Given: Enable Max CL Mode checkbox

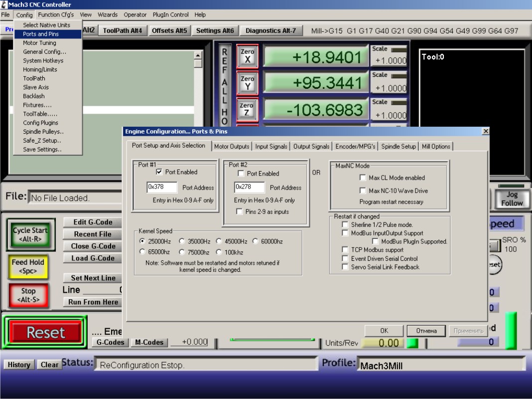Looking at the screenshot, I should (x=363, y=178).
